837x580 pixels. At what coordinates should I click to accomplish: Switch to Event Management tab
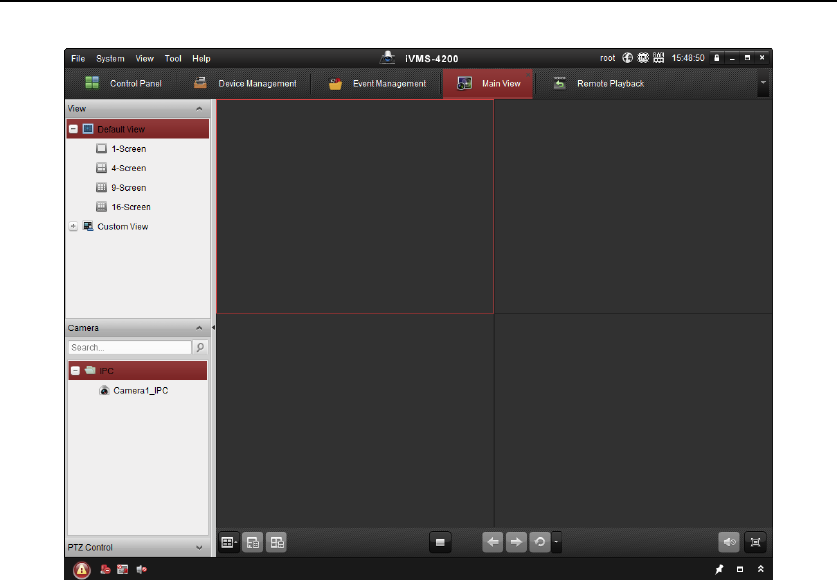pos(378,84)
